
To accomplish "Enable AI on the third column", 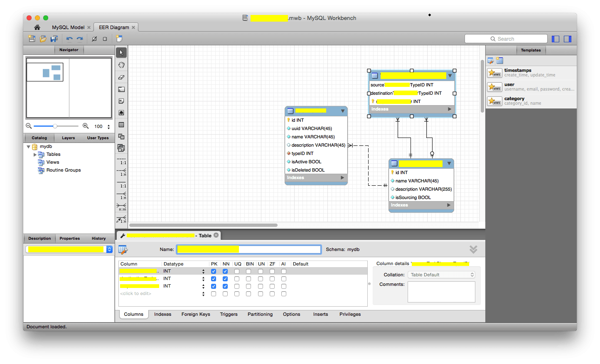I will coord(283,286).
